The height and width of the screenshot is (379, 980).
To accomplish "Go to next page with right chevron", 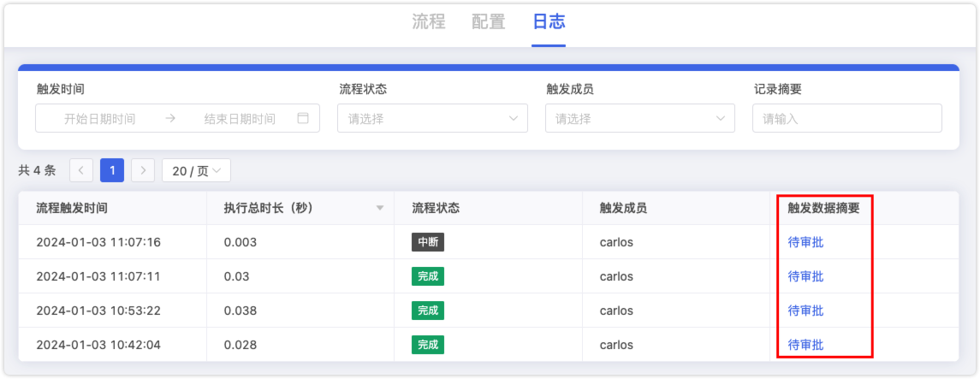I will (143, 170).
